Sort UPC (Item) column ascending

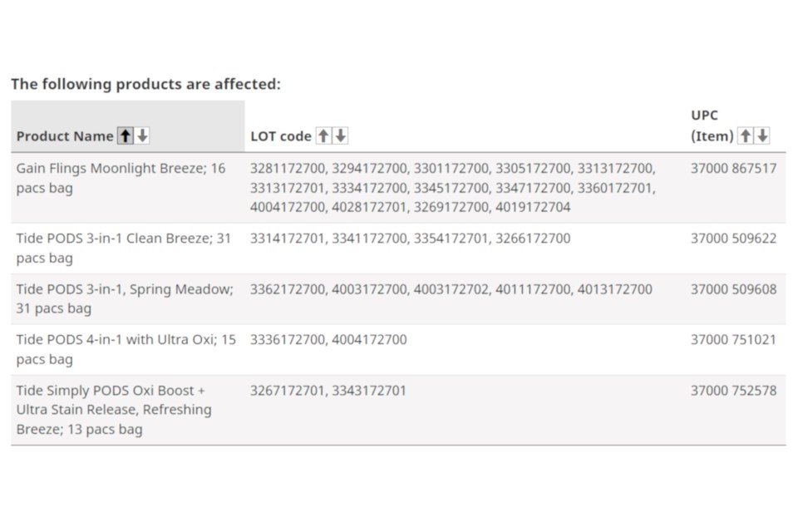(745, 135)
